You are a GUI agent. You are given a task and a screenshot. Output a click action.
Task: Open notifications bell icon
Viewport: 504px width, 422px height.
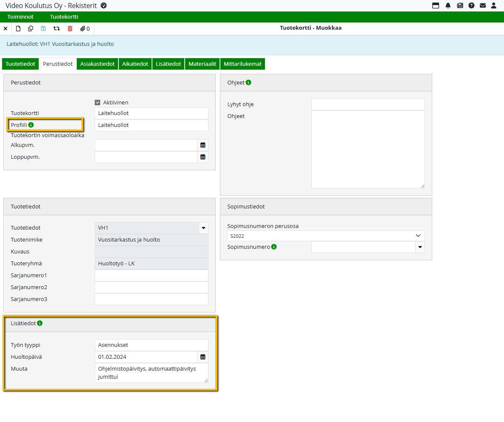click(448, 6)
